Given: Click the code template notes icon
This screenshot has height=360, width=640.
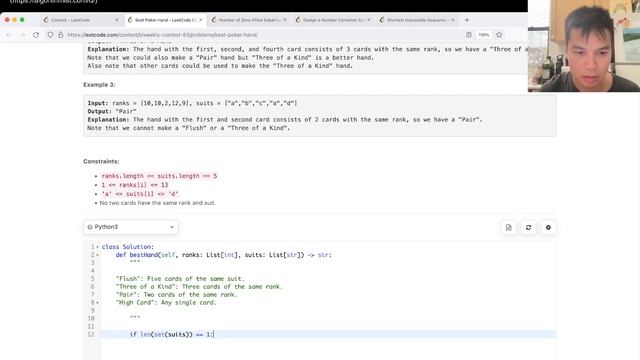Looking at the screenshot, I should point(509,227).
